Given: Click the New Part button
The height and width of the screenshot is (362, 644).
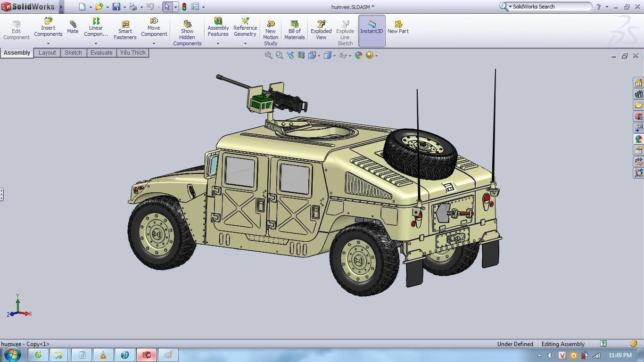Looking at the screenshot, I should click(x=397, y=28).
